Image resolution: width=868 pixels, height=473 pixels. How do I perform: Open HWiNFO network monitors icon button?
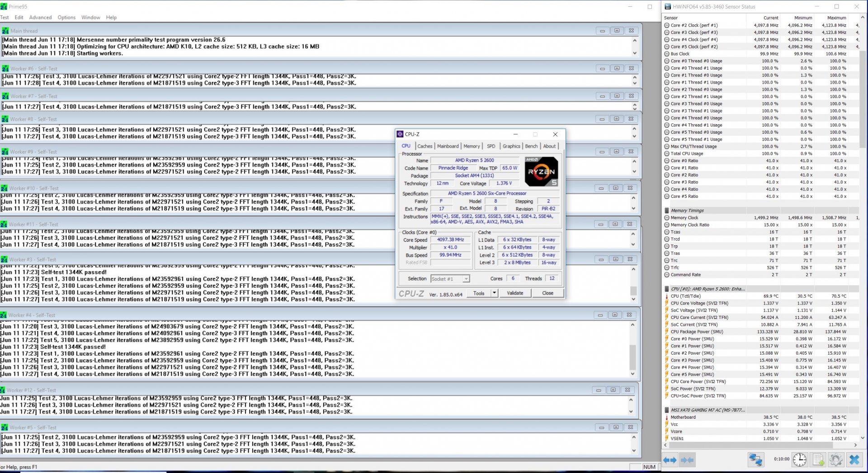pyautogui.click(x=755, y=460)
